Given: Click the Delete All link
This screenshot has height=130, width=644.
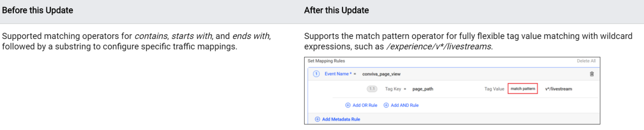Looking at the screenshot, I should pyautogui.click(x=586, y=61).
